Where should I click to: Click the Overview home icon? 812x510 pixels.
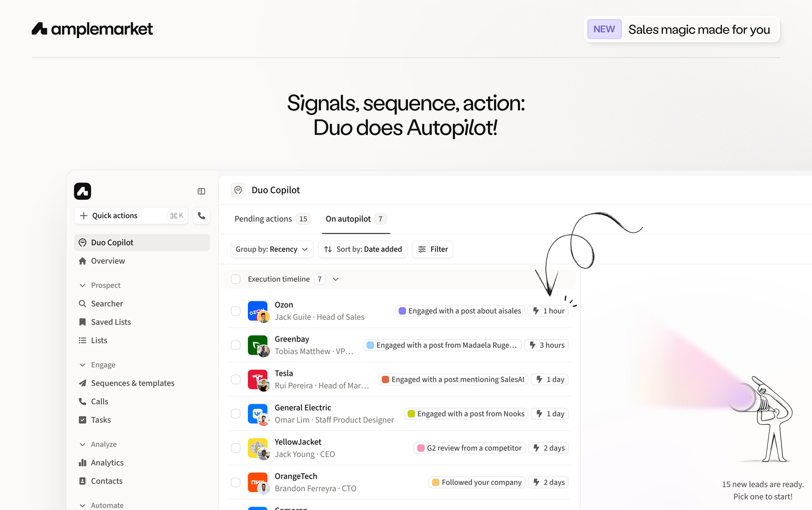pos(83,261)
